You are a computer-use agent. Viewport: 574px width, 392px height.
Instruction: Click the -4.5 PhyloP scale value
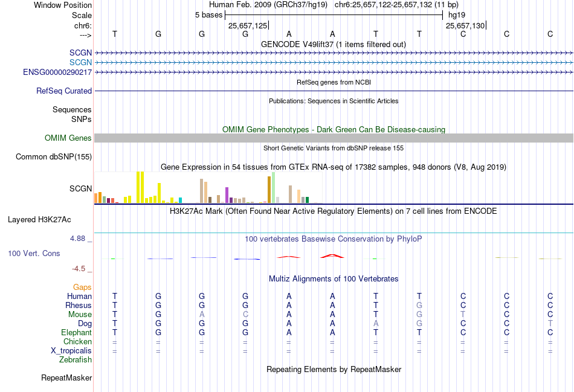pyautogui.click(x=79, y=269)
